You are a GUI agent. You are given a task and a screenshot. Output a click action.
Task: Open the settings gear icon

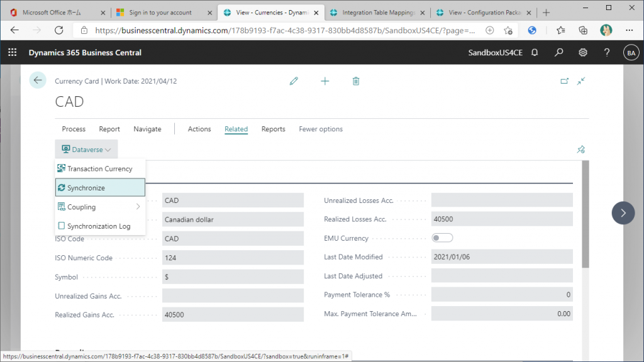click(583, 53)
